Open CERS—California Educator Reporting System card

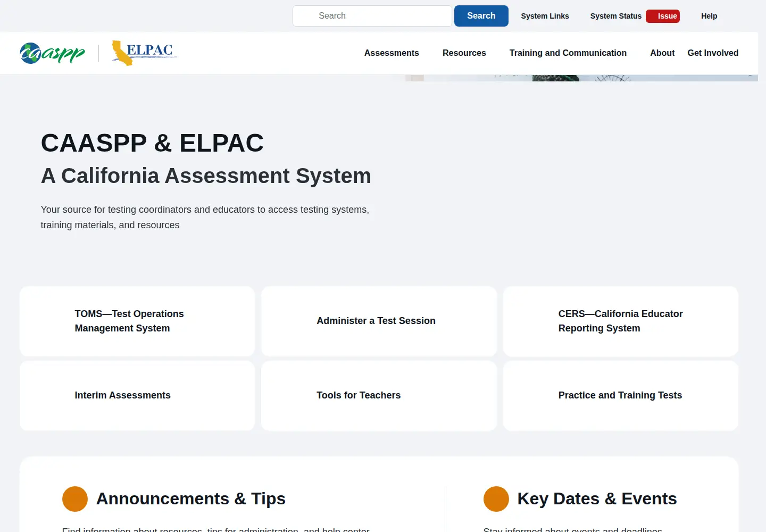(621, 321)
